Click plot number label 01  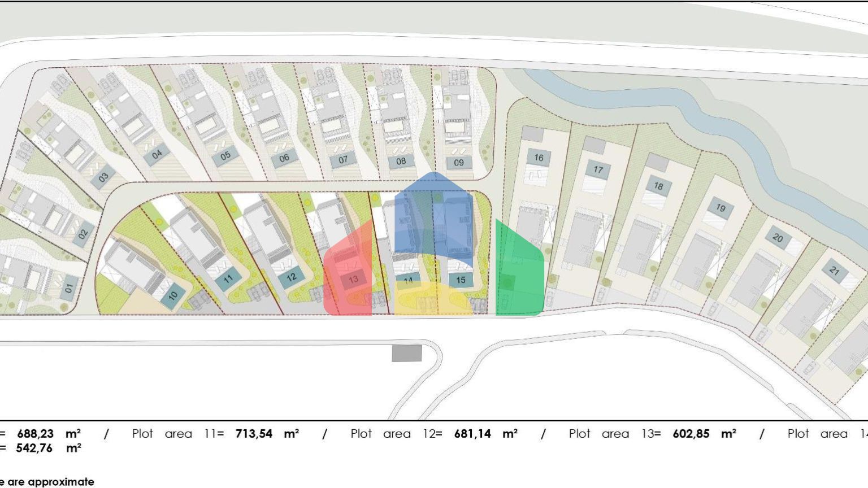click(69, 288)
